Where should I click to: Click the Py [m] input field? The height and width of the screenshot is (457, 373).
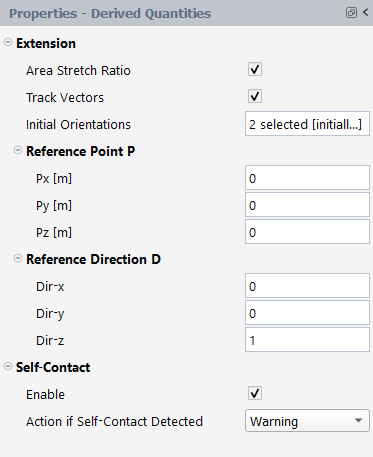[x=307, y=205]
